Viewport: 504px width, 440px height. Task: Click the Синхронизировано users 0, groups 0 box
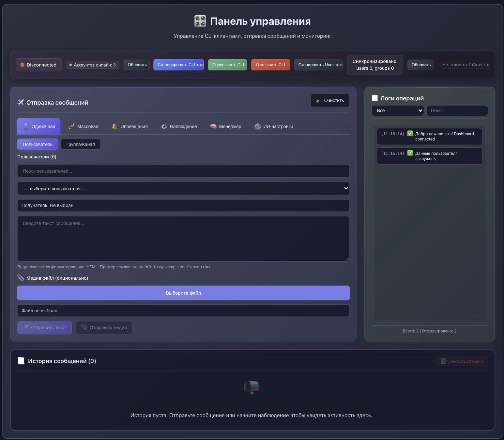(x=375, y=65)
